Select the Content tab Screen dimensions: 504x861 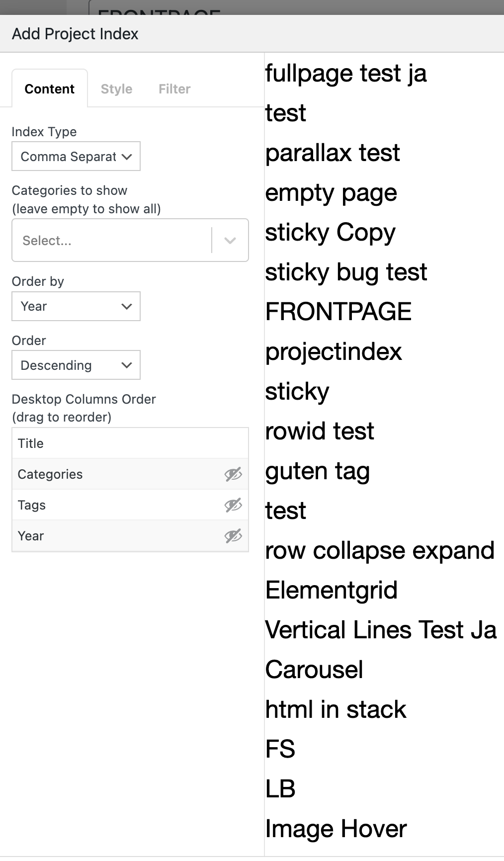[50, 89]
